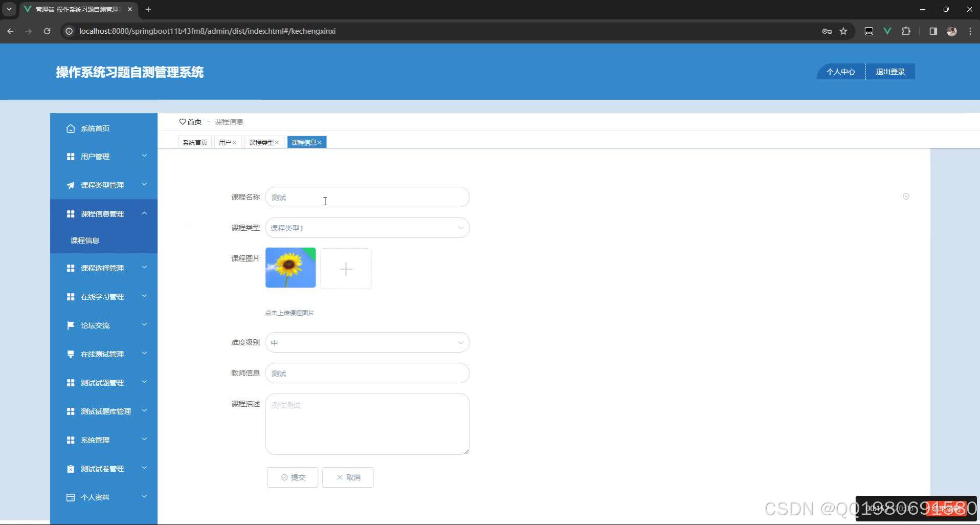
Task: Click 退出登录 to log out
Action: (x=890, y=72)
